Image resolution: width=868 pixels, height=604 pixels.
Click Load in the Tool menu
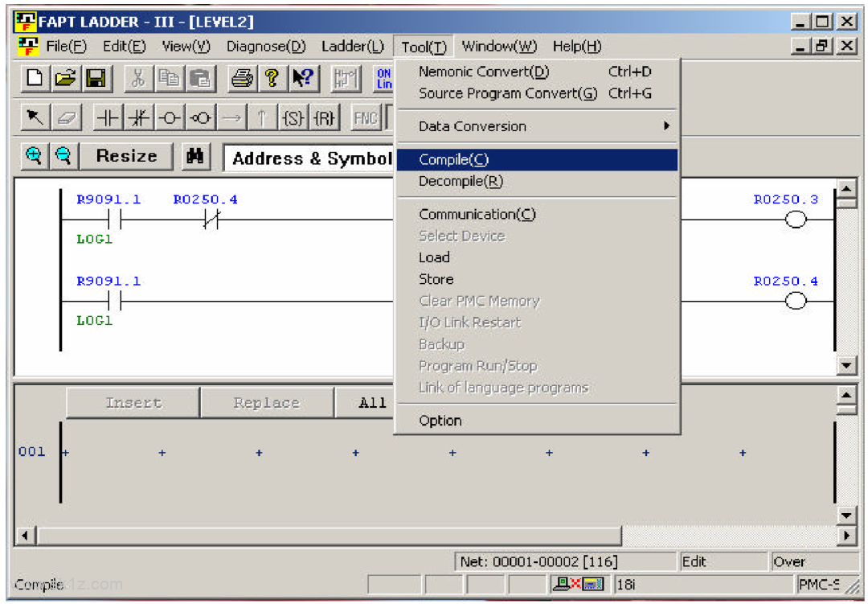tap(537, 257)
